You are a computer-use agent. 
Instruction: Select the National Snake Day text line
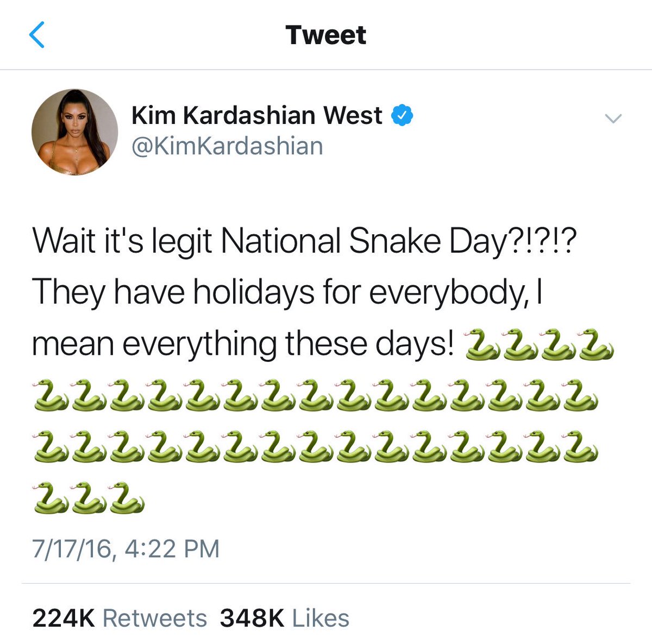click(x=304, y=241)
